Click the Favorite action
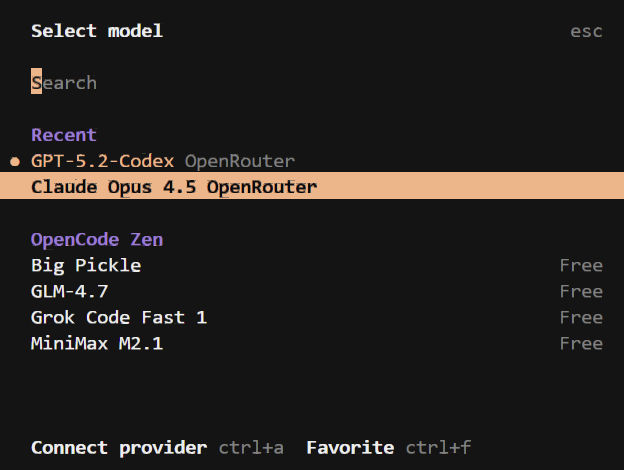This screenshot has width=624, height=470. tap(350, 447)
